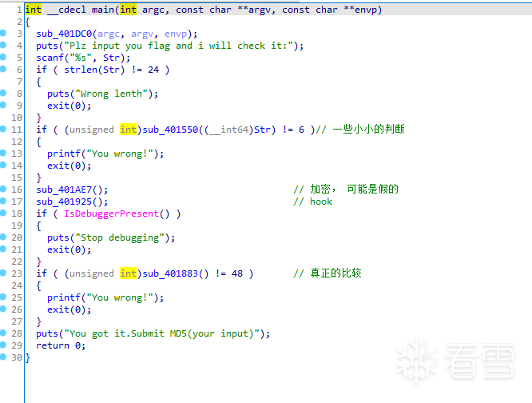Click line number 30
532x403 pixels.
pos(17,357)
